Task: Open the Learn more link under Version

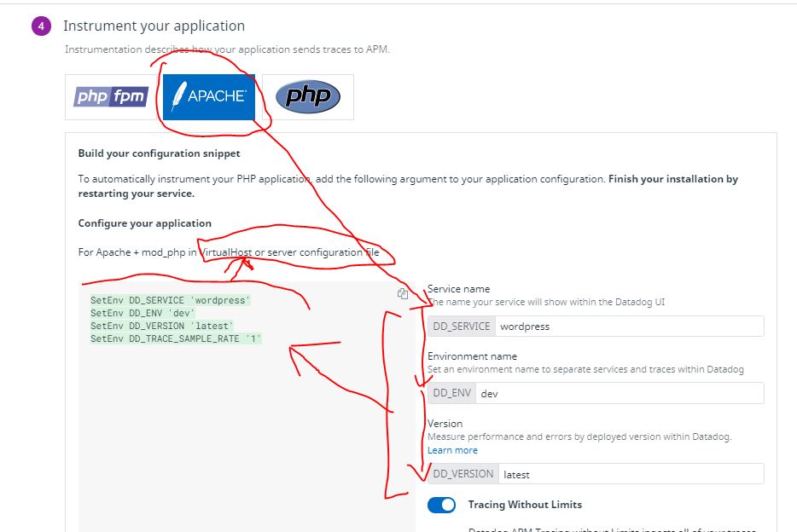Action: tap(452, 450)
